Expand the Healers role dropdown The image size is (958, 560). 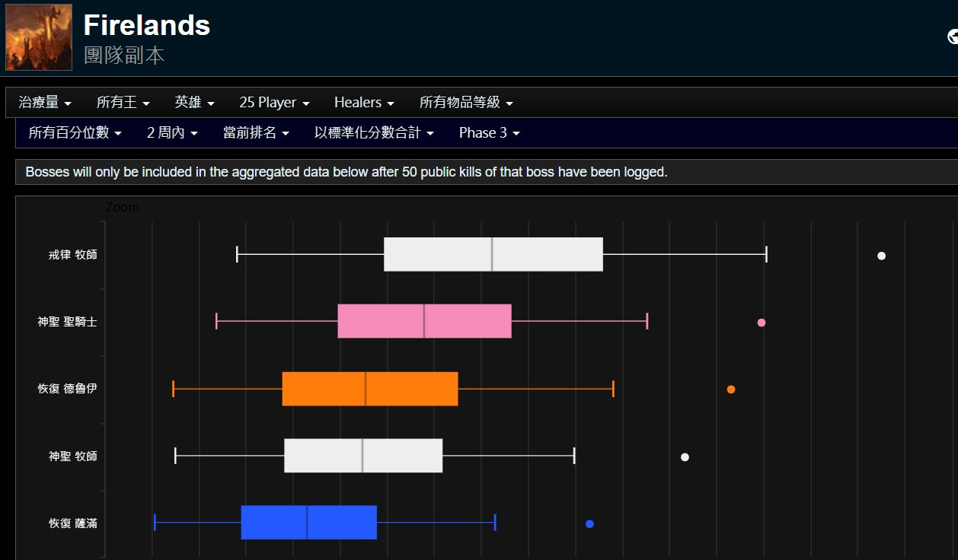click(364, 102)
